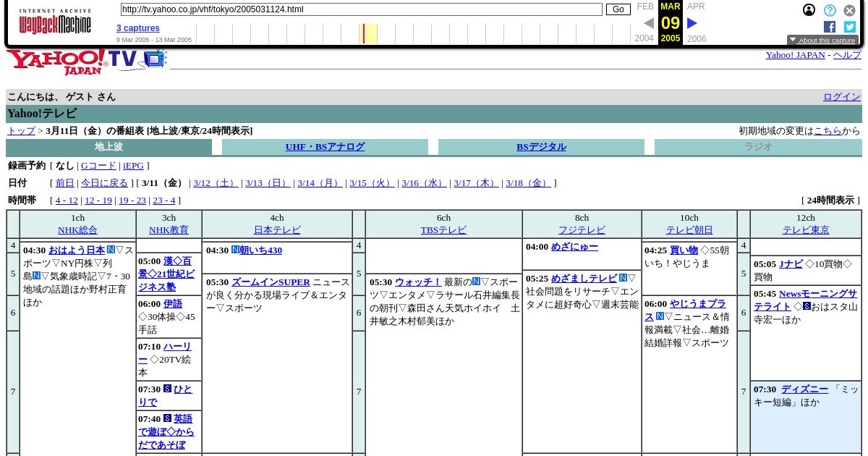The height and width of the screenshot is (456, 868).
Task: Show time band 19 - 23
Action: (x=132, y=200)
